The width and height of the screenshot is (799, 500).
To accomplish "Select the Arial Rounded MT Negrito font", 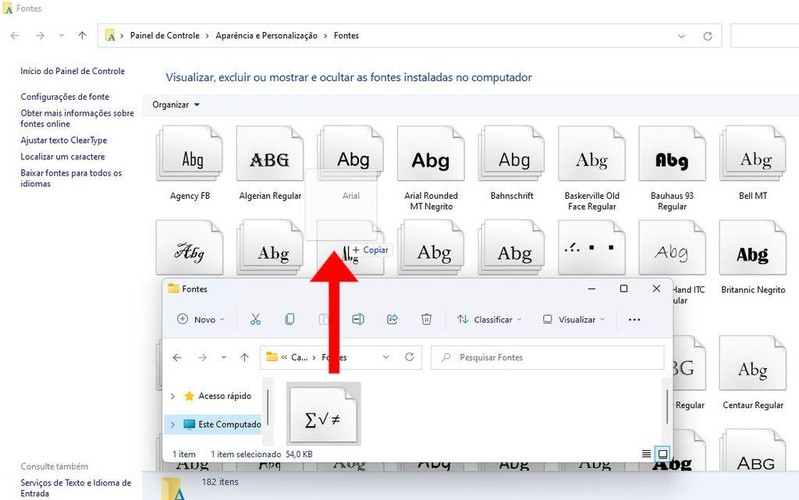I will (x=431, y=169).
